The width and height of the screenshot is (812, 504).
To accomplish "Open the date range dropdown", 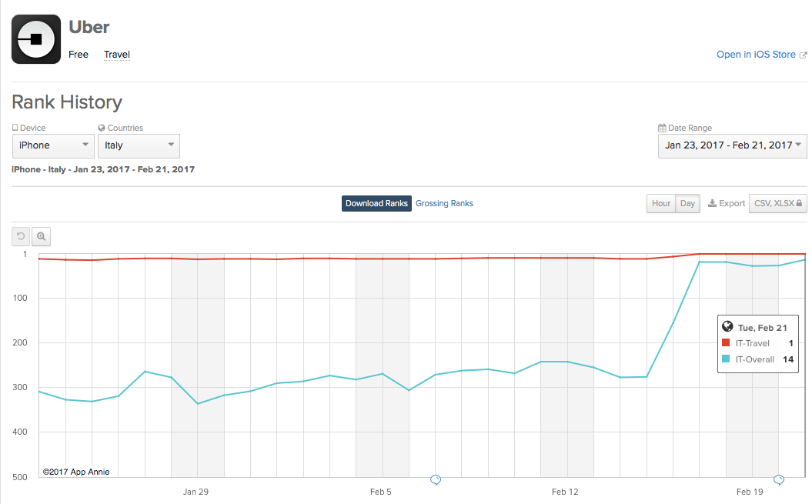I will (732, 145).
